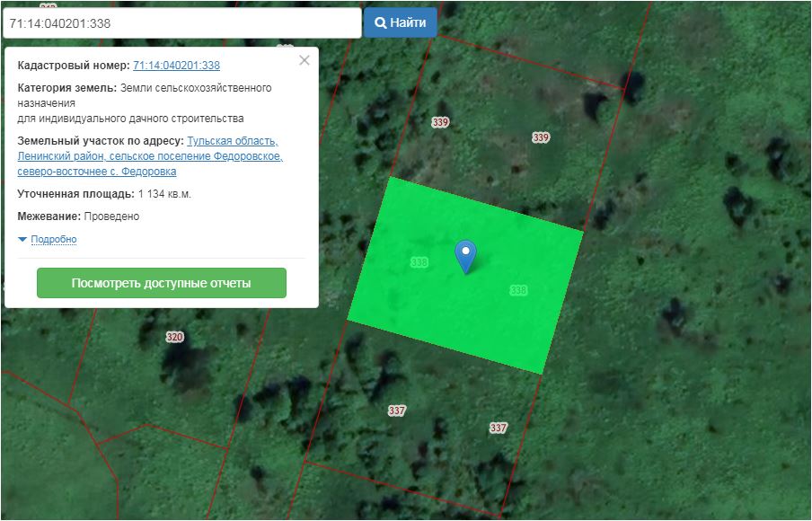Select the 320 parcel label on the map

(174, 337)
